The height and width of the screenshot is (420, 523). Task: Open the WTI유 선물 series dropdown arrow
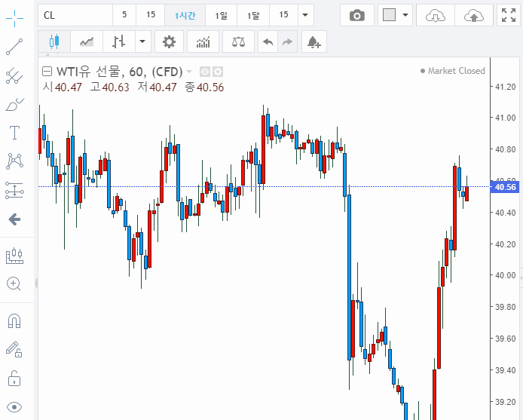189,72
